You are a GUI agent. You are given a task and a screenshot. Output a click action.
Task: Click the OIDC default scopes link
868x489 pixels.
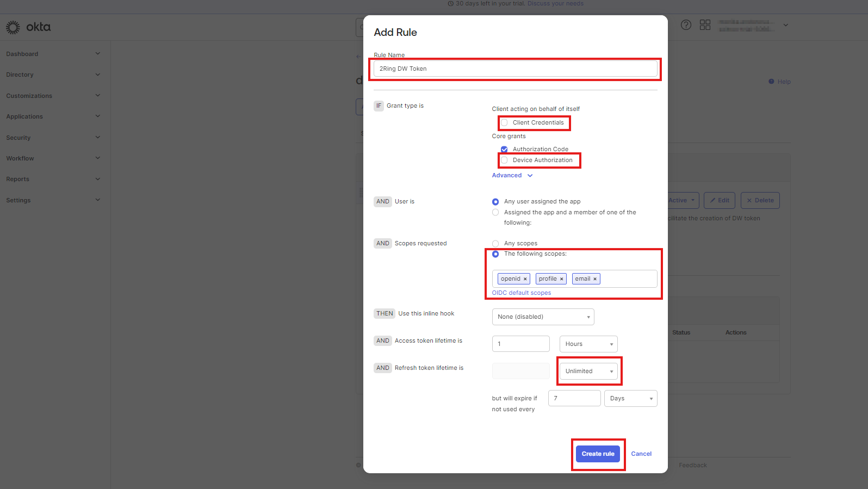pyautogui.click(x=521, y=293)
